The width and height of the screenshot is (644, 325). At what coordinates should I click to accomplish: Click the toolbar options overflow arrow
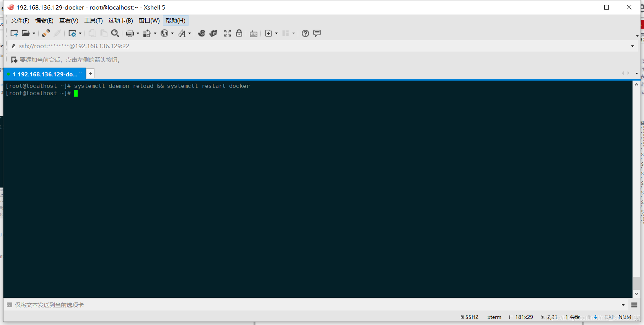point(637,36)
